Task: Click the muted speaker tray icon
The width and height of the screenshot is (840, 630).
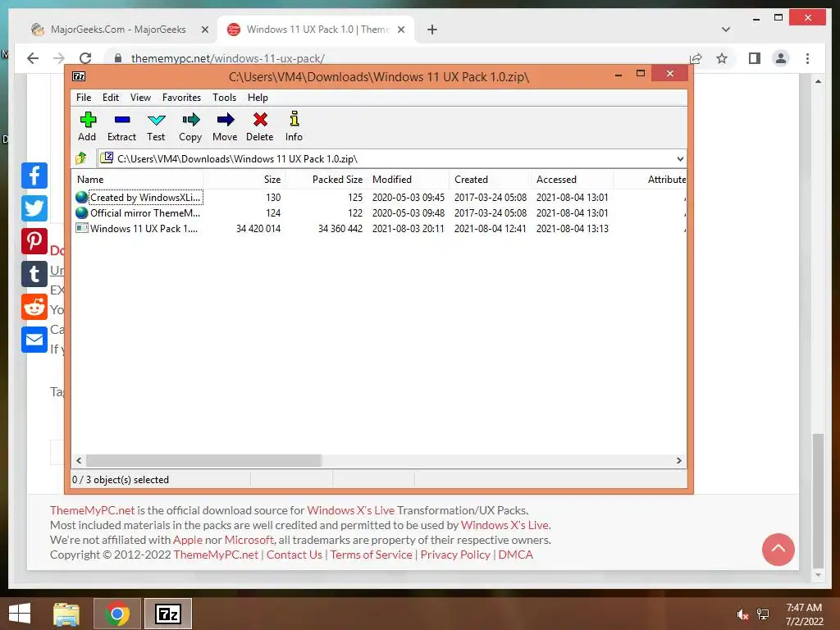Action: (x=742, y=614)
